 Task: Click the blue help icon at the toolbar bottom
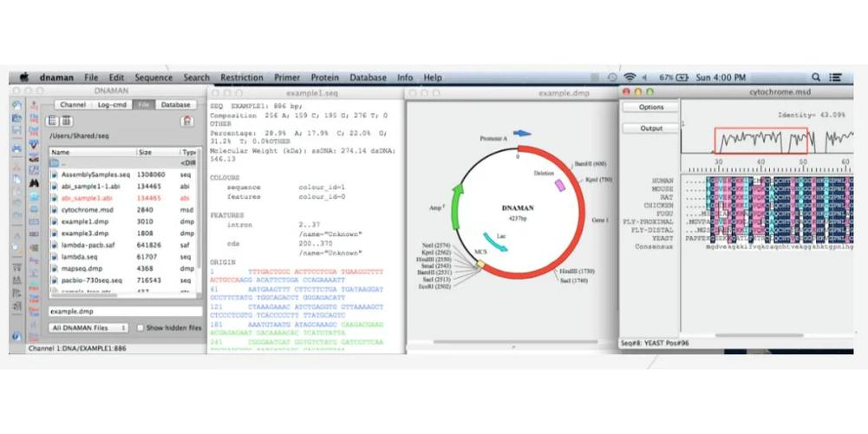coord(16,336)
